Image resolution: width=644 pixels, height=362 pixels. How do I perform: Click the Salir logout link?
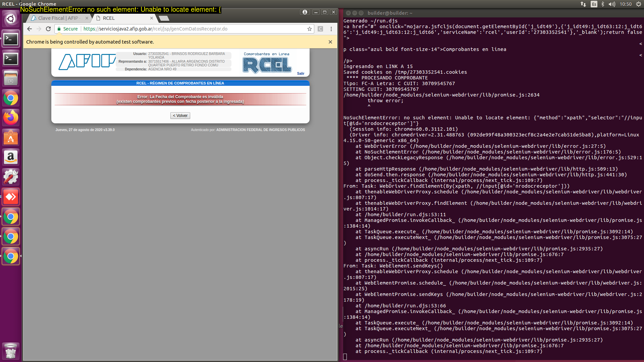301,73
